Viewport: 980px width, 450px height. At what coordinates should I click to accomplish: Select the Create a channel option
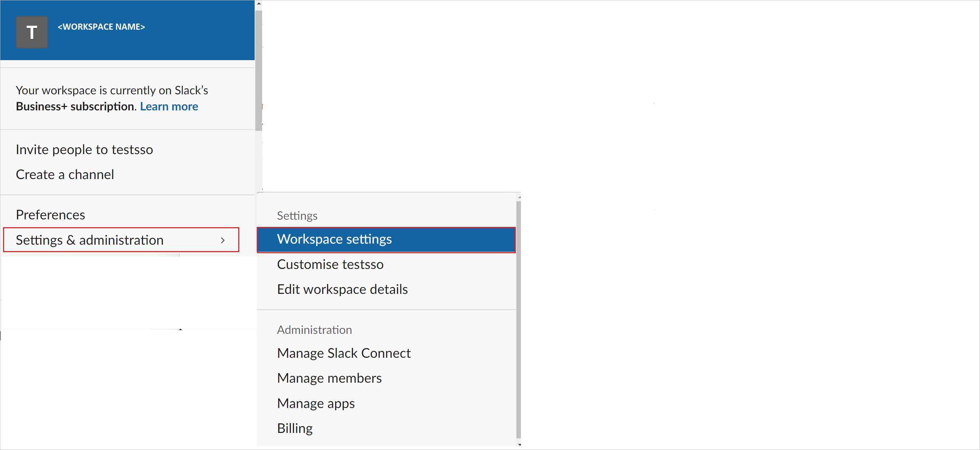coord(65,174)
